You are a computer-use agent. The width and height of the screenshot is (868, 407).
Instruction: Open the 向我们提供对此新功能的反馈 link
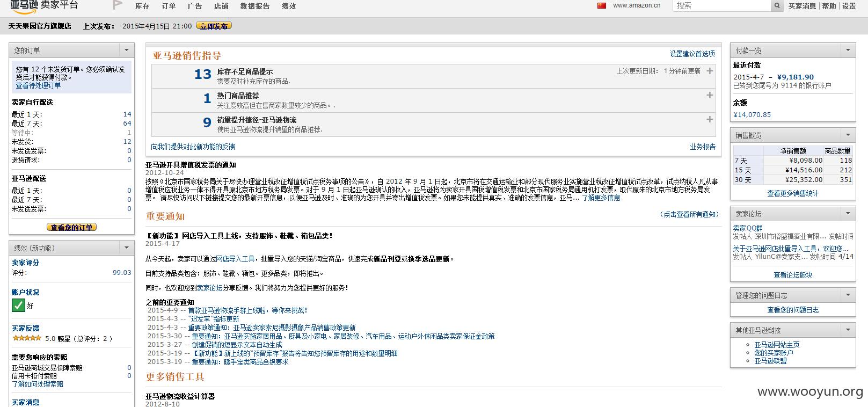click(193, 147)
